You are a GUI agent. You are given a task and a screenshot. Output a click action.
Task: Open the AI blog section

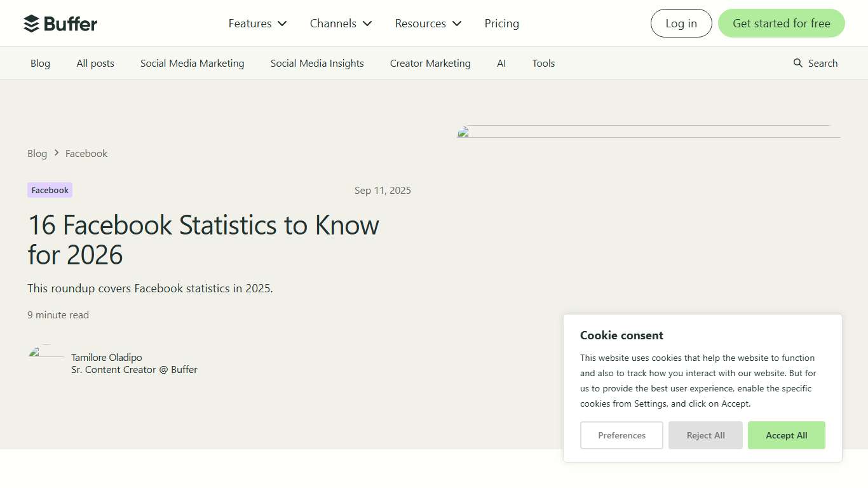click(x=501, y=63)
